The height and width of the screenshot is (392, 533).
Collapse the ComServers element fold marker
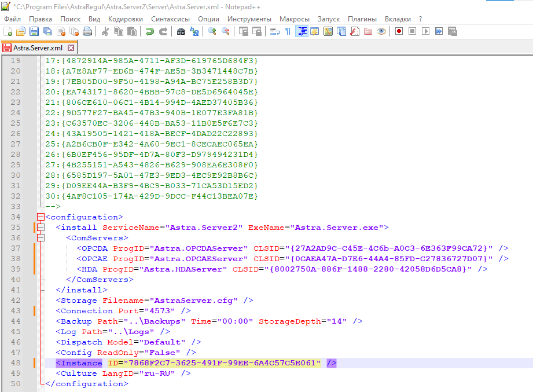[41, 238]
